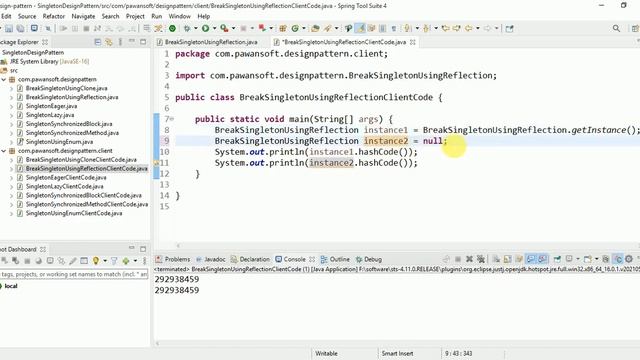640x360 pixels.
Task: Collapse the com.pawansoft.designpattern.client package
Action: coord(4,151)
